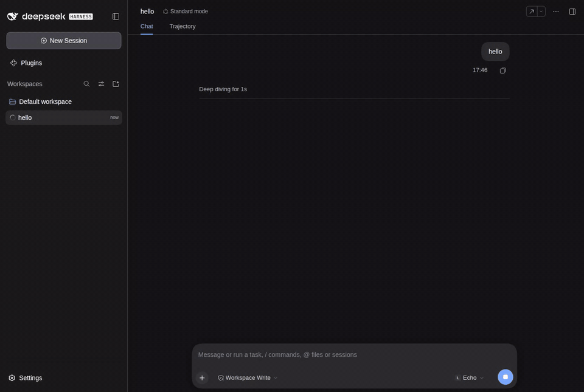This screenshot has width=584, height=392.
Task: Open the Echo model dropdown
Action: [x=469, y=378]
